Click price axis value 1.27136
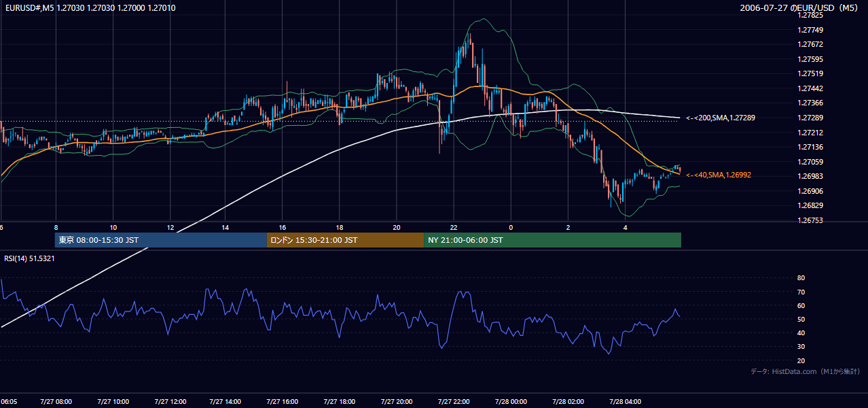Screen dimensions: 868x408 (x=810, y=147)
